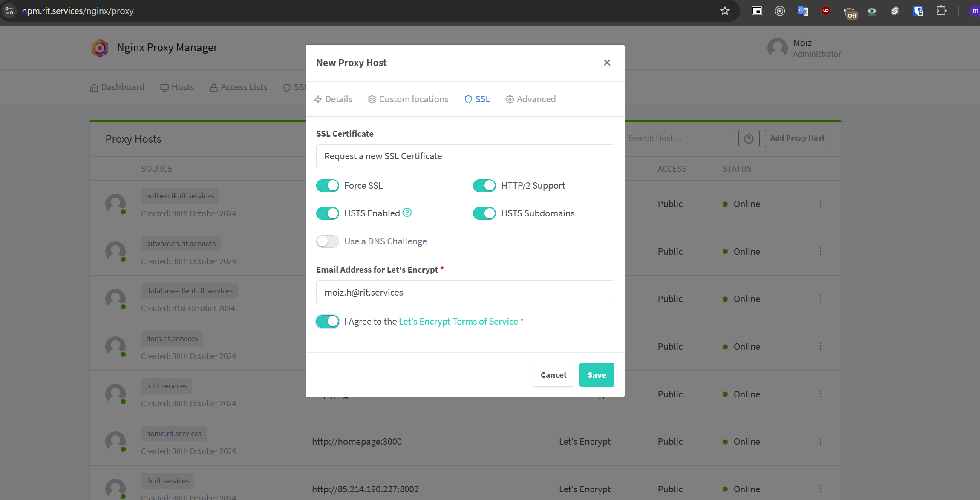Open the browser Extensions puzzle icon
980x500 pixels.
point(941,11)
